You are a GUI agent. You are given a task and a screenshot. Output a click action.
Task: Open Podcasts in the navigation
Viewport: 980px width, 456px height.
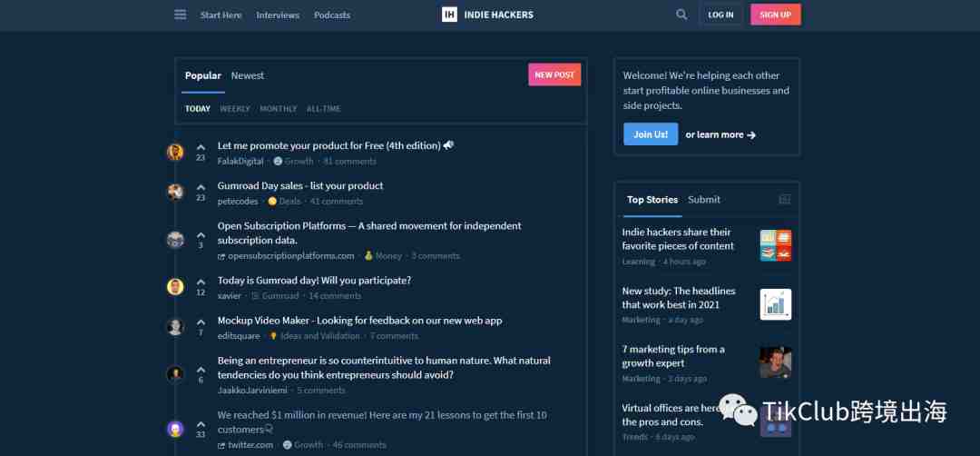[x=332, y=15]
